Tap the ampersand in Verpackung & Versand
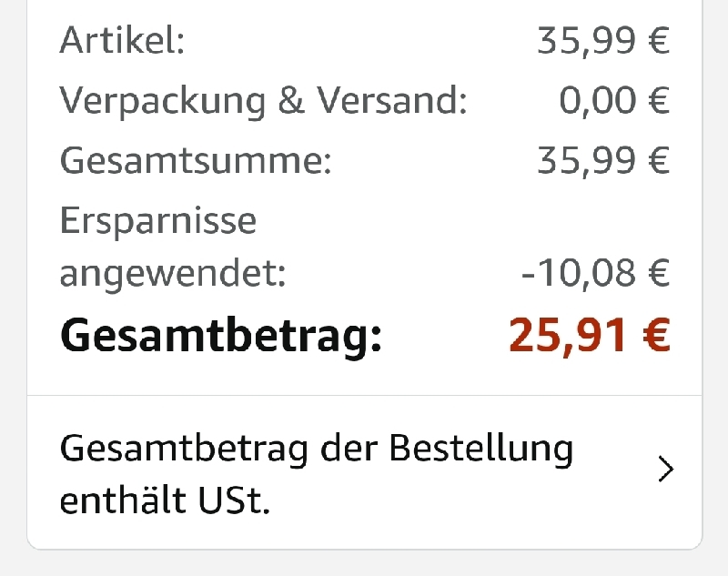This screenshot has height=576, width=728. (x=291, y=100)
